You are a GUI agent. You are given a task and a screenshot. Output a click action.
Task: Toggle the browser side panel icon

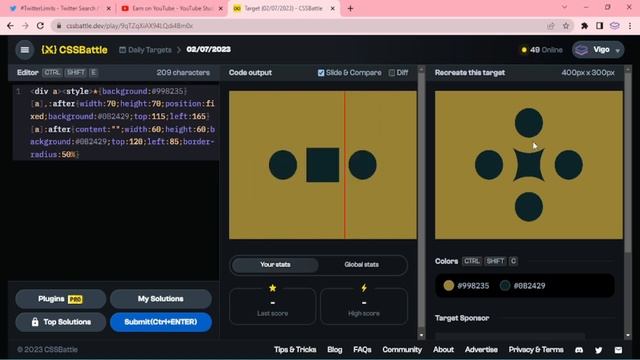coord(600,26)
